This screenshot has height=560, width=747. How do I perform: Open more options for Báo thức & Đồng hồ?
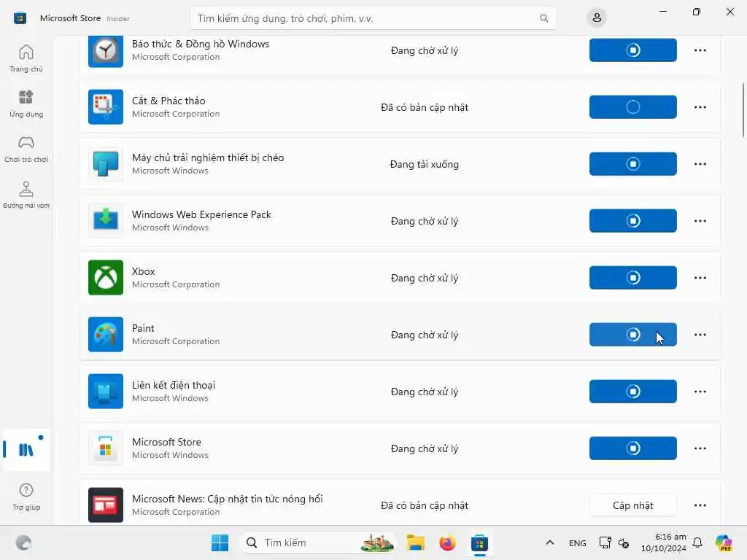pos(700,50)
